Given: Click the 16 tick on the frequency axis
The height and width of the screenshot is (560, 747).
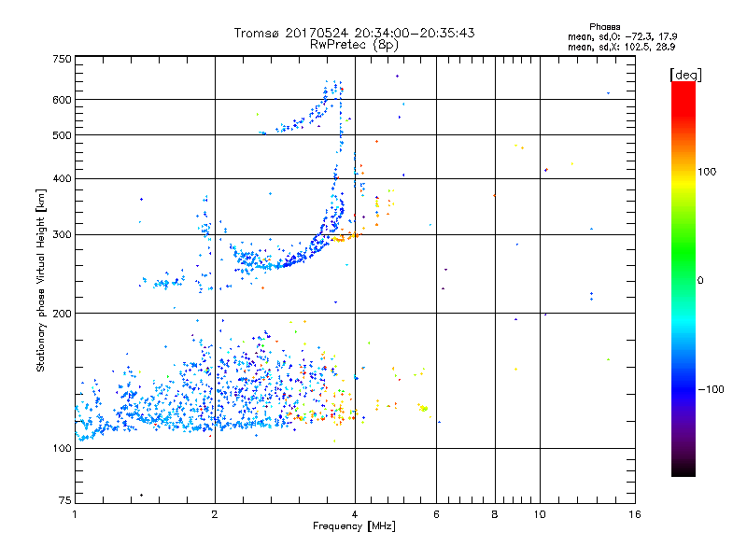Looking at the screenshot, I should (x=634, y=514).
